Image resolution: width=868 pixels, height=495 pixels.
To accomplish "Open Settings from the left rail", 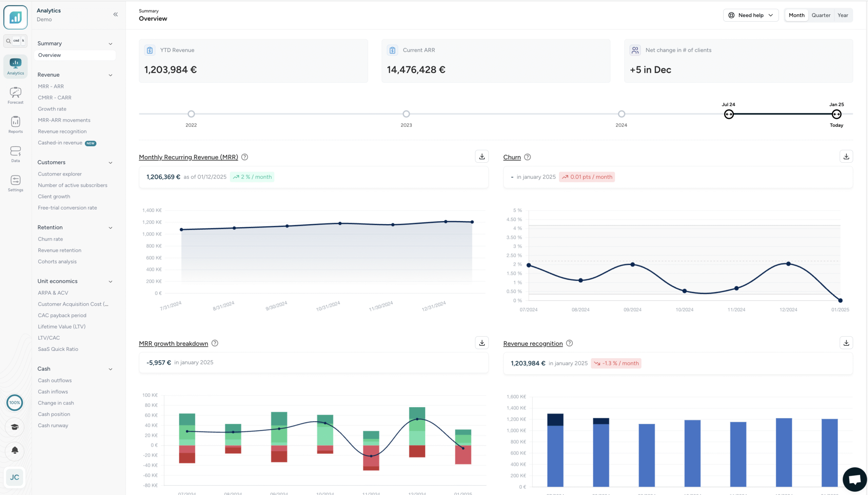I will 15,182.
